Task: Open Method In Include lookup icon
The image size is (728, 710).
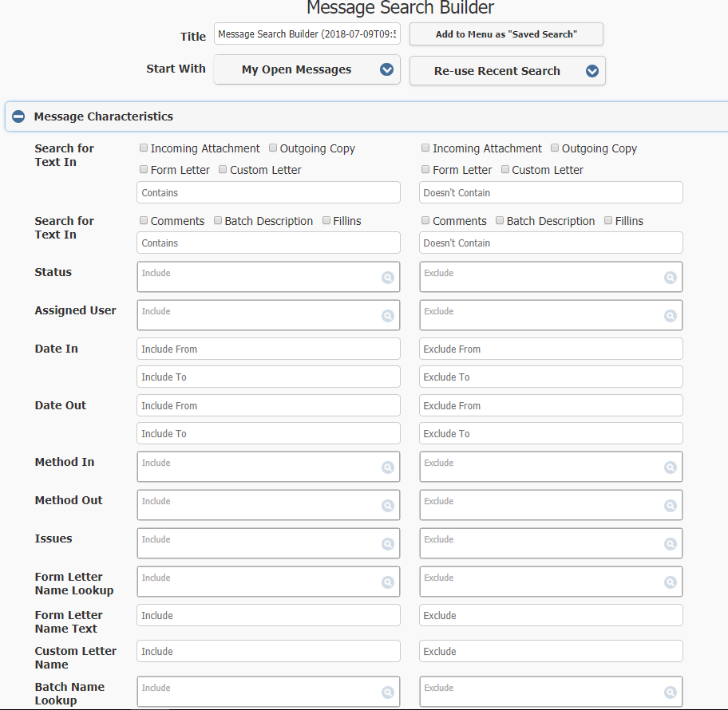Action: pos(388,467)
